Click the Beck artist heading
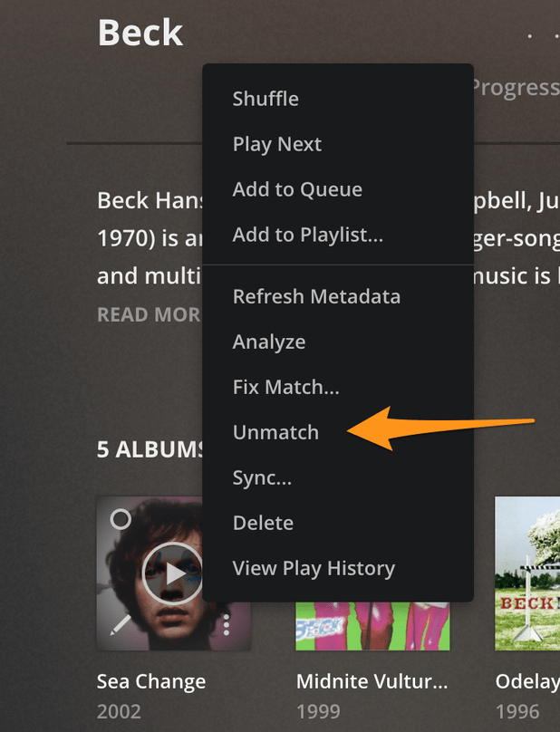 coord(140,33)
